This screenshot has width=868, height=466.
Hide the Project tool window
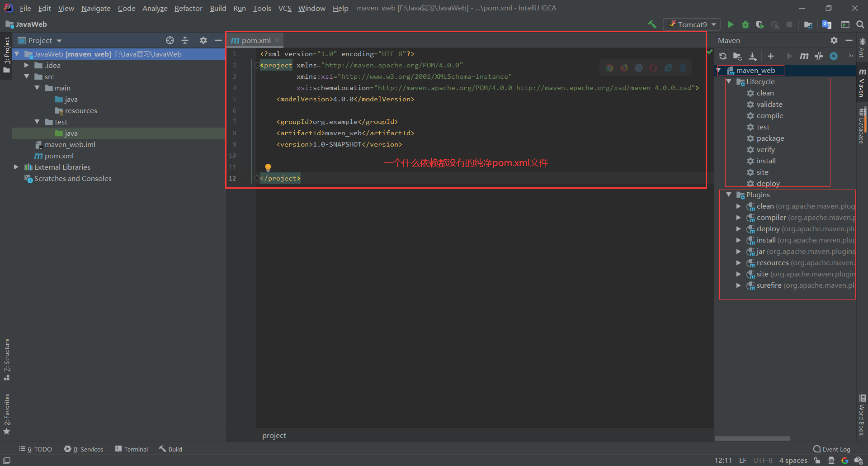[218, 40]
